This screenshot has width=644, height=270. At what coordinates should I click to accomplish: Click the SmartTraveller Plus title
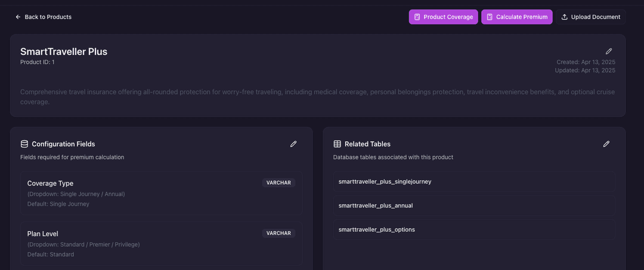pyautogui.click(x=64, y=51)
